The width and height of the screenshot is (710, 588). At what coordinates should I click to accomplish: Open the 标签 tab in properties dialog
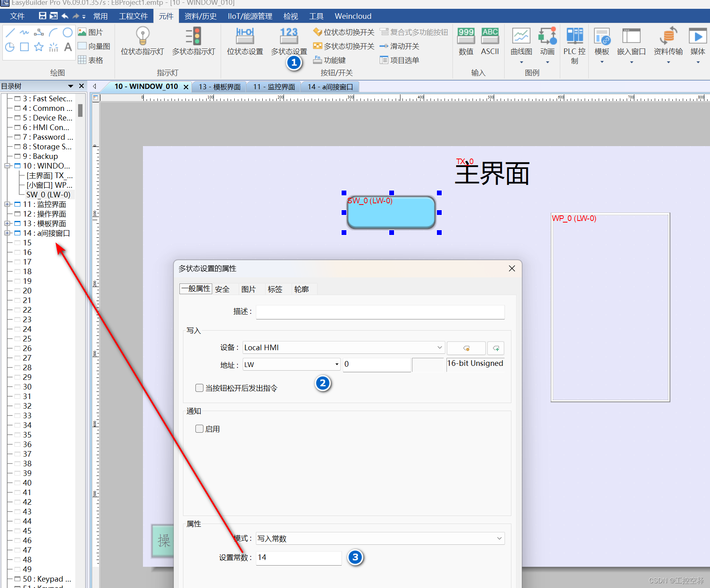click(x=275, y=289)
